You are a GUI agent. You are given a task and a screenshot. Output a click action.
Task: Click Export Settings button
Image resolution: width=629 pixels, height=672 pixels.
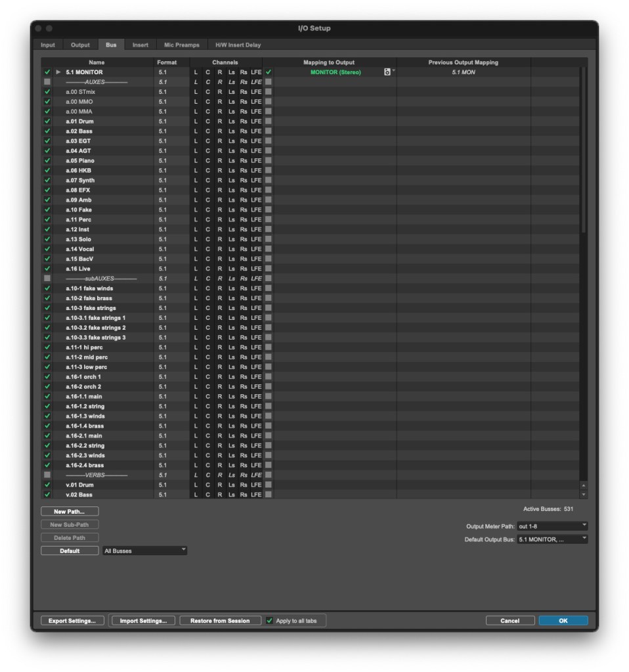point(72,621)
